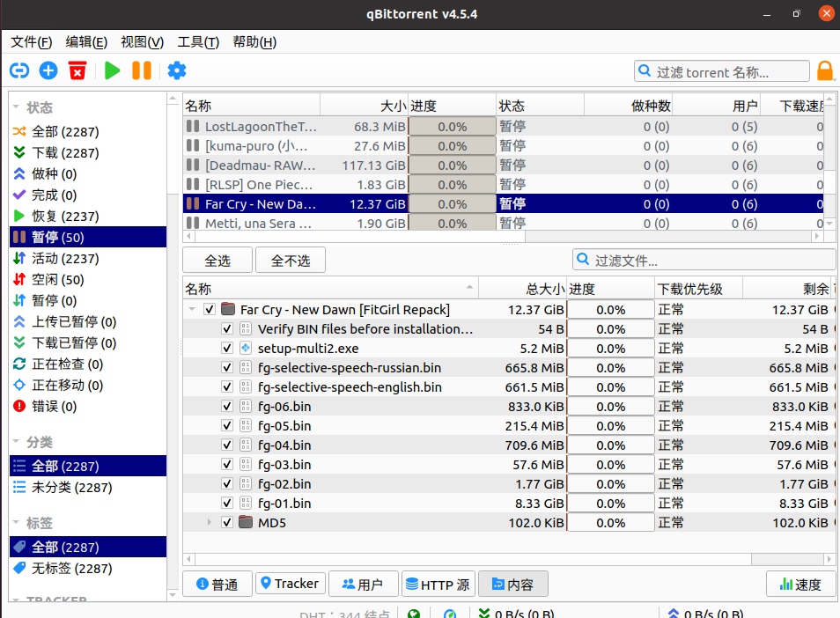840x618 pixels.
Task: Click the 全不选 button
Action: tap(291, 261)
